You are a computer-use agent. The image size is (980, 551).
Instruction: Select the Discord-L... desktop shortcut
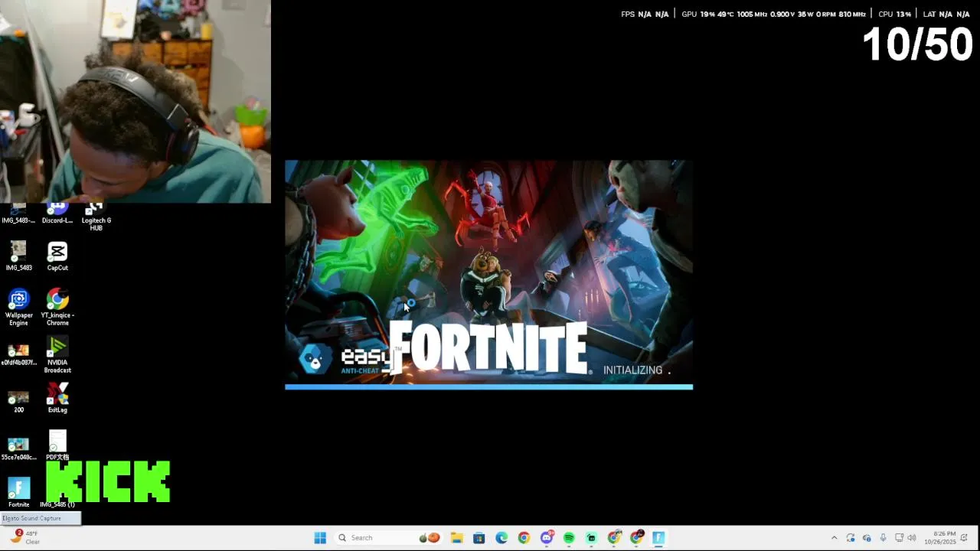coord(57,214)
